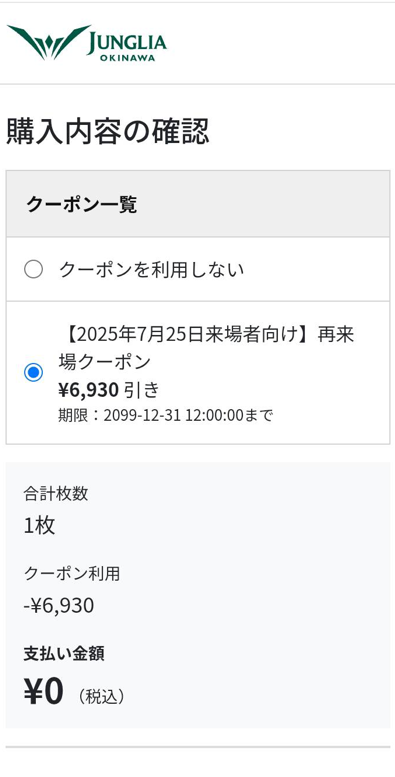Click the 'クーポンを利用しない' label text
The width and height of the screenshot is (395, 777).
tap(151, 270)
